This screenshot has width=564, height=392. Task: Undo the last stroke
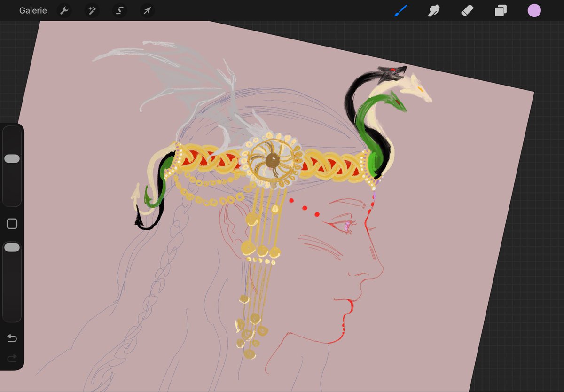coord(12,338)
